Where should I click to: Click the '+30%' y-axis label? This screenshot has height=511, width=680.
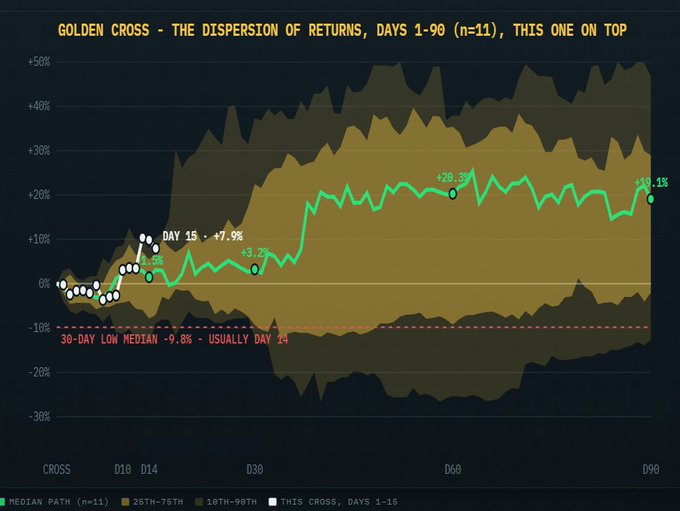39,151
